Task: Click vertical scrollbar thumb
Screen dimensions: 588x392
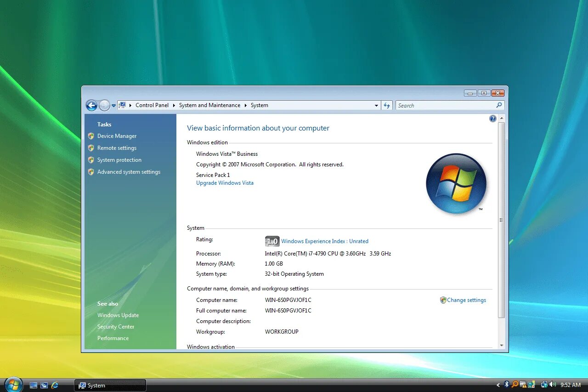Action: click(502, 220)
